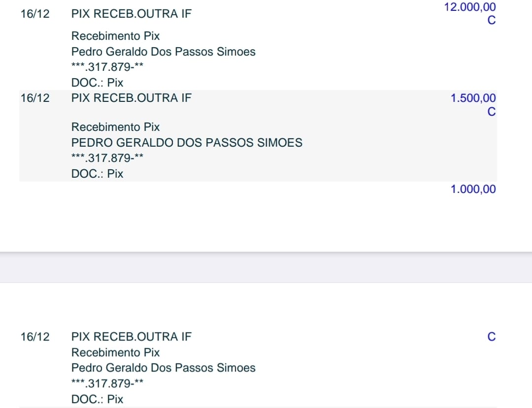Click PIX RECEB.OUTRA IF title in bottom entry
The image size is (532, 408).
[x=131, y=337]
